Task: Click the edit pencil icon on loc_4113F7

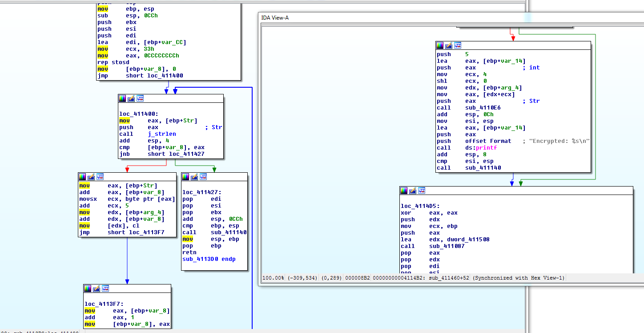Action: [97, 288]
